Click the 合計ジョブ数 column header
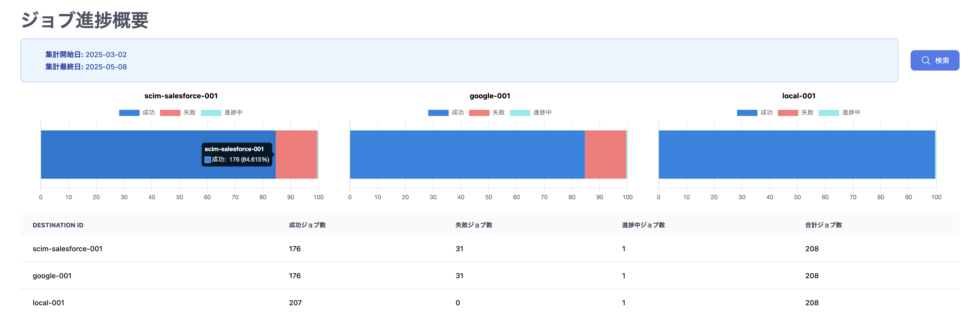Image resolution: width=980 pixels, height=318 pixels. coord(824,225)
